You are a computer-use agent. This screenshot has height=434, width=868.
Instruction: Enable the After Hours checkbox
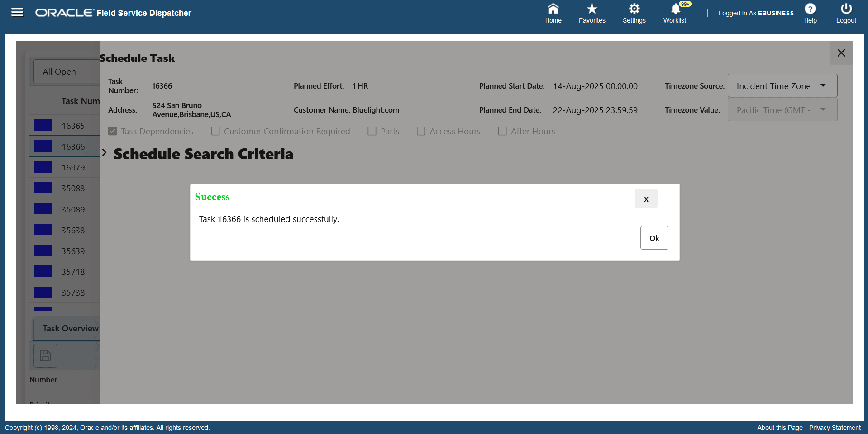502,131
